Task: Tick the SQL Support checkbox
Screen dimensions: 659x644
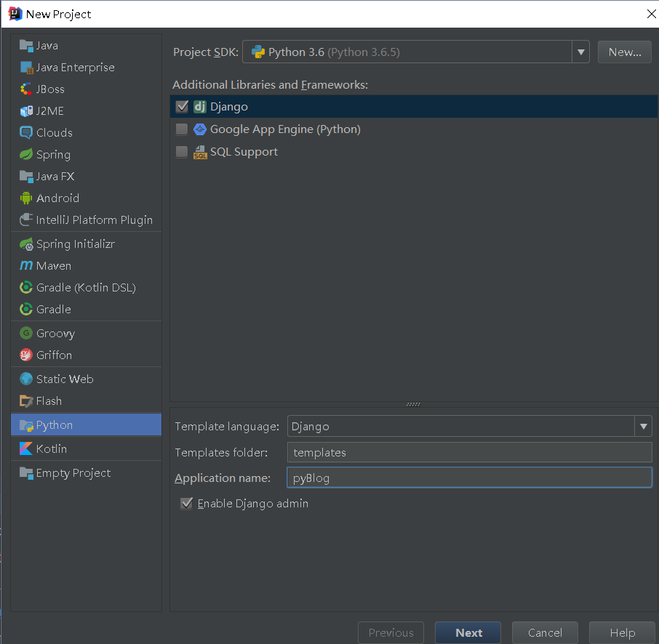Action: click(182, 152)
